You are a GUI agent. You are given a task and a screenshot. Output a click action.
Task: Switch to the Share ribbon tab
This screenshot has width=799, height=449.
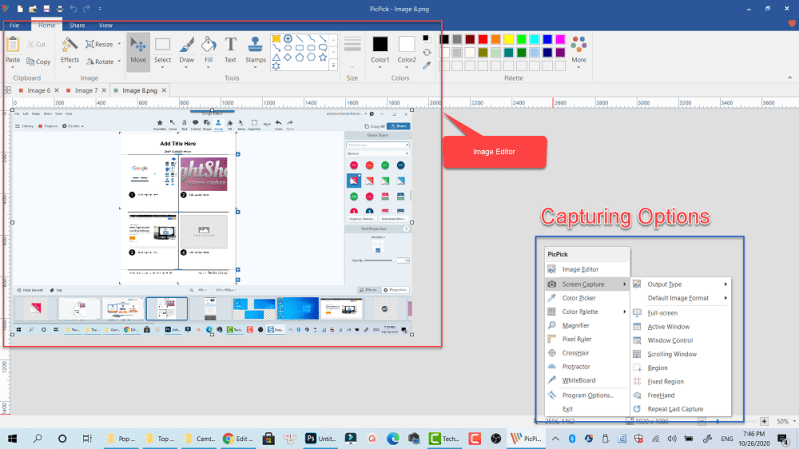point(77,24)
